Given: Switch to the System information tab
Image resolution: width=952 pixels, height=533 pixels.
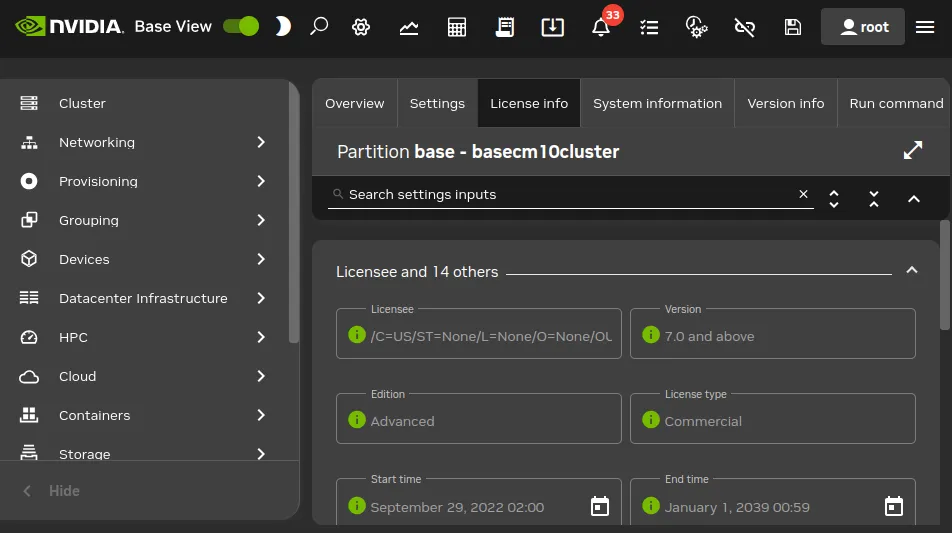Looking at the screenshot, I should tap(658, 103).
